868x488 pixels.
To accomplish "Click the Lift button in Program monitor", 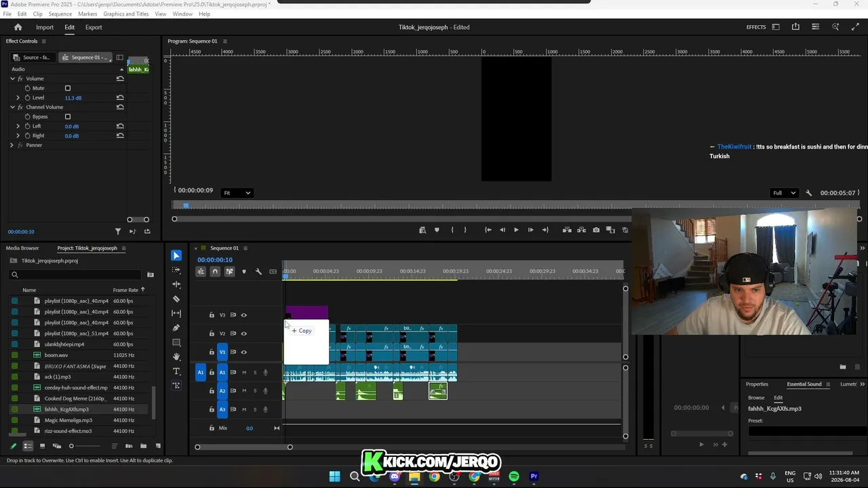I will (567, 230).
